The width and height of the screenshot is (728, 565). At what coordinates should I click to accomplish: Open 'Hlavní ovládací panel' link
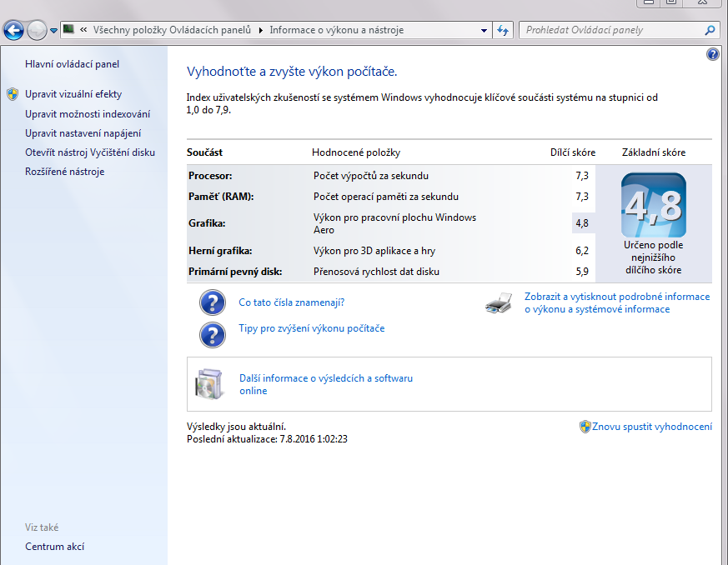click(72, 64)
